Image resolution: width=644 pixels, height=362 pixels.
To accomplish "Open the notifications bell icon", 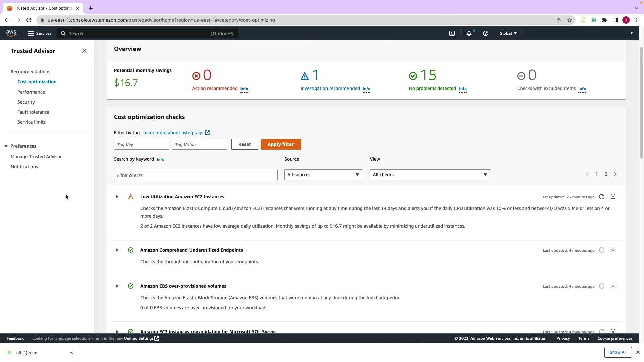I will click(x=469, y=33).
